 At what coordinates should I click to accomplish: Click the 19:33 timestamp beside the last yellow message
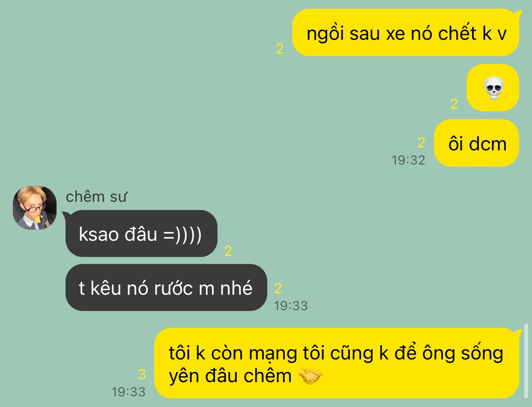(x=129, y=392)
